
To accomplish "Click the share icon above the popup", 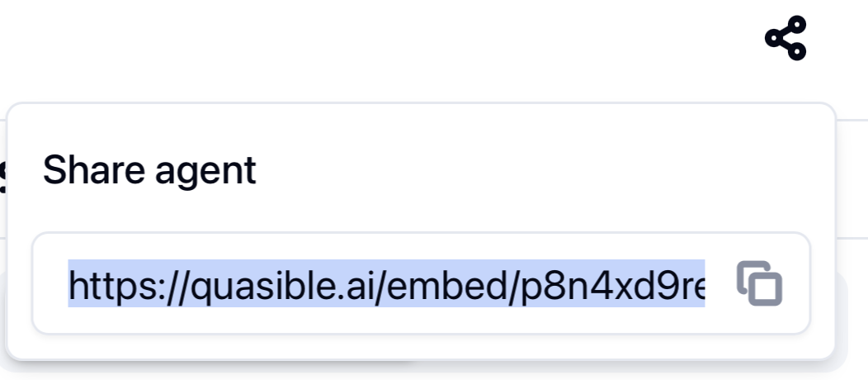I will tap(785, 37).
